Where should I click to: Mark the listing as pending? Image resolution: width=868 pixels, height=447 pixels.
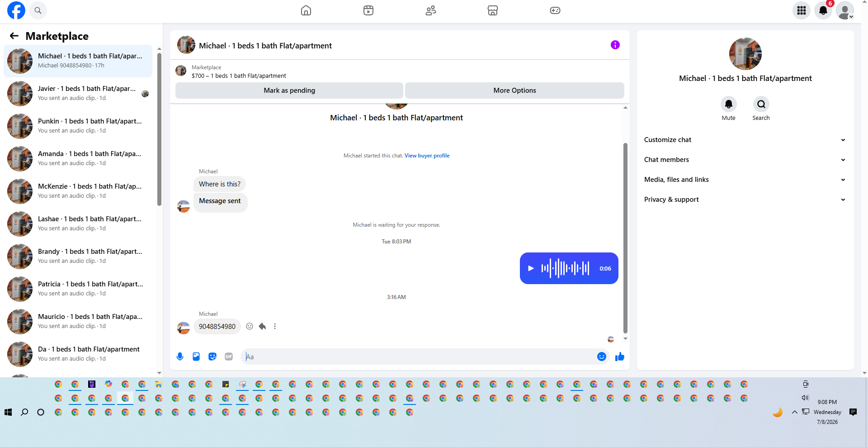coord(289,90)
